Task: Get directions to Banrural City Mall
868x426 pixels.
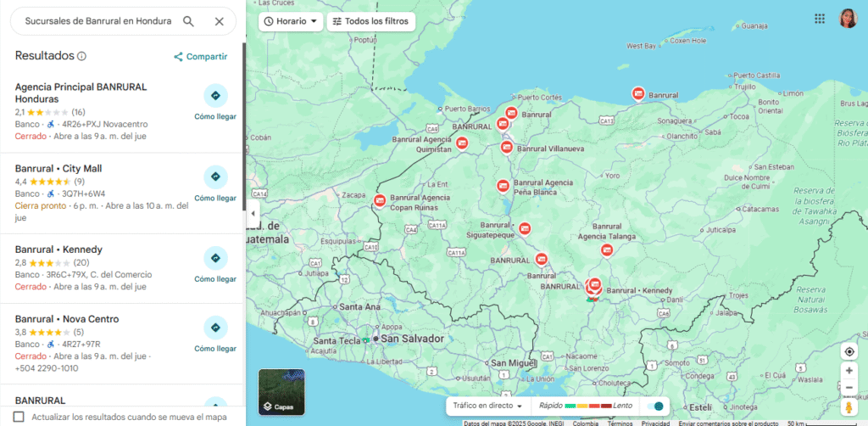Action: point(215,183)
